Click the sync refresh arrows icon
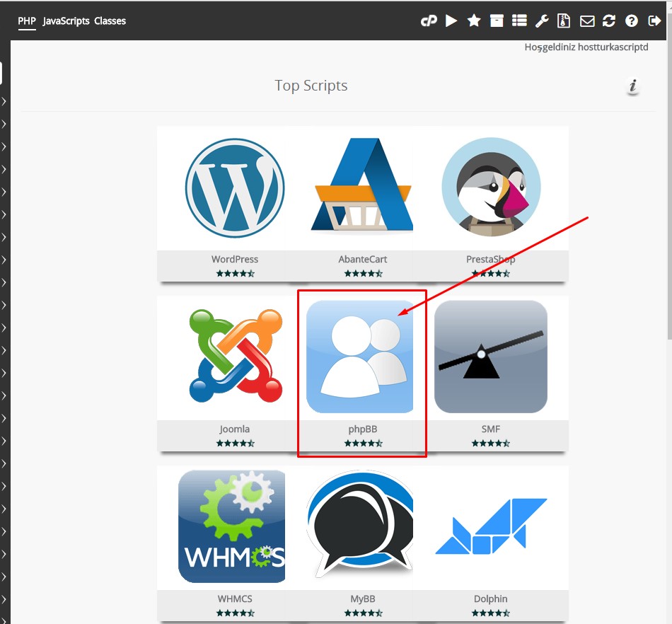This screenshot has height=624, width=672. [609, 21]
